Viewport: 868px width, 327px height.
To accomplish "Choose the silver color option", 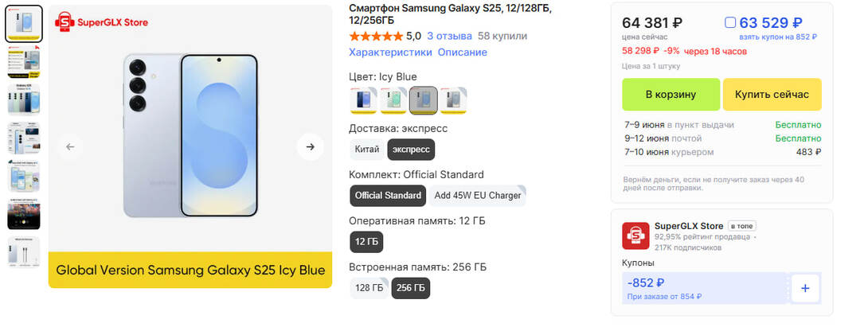I will coord(453,100).
